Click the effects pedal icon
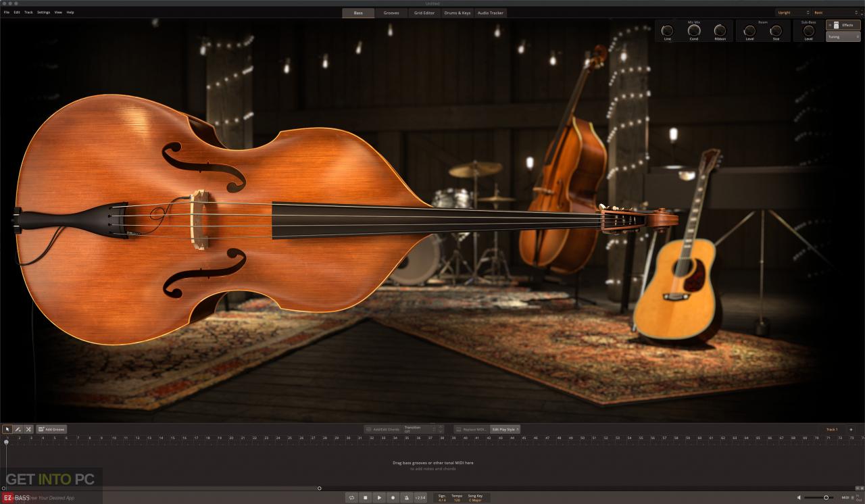The height and width of the screenshot is (504, 865). click(836, 25)
